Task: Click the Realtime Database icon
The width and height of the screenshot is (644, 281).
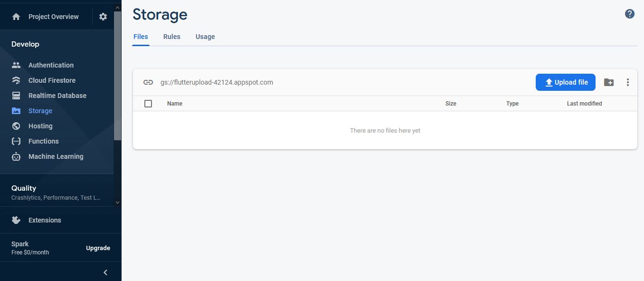Action: 16,96
